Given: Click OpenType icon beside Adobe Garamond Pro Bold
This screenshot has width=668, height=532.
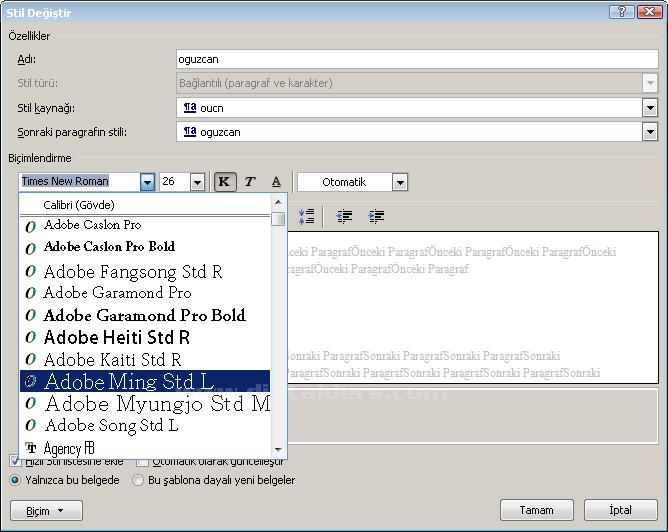Looking at the screenshot, I should pos(30,315).
